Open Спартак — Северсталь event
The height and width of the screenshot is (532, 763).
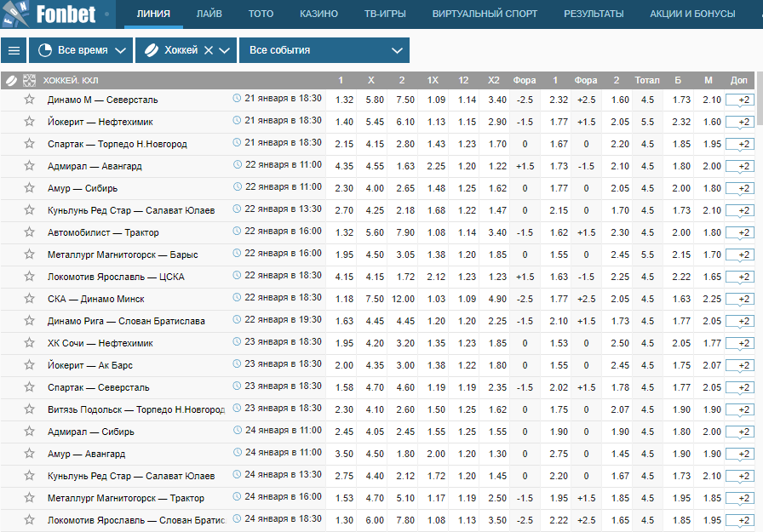tap(98, 387)
